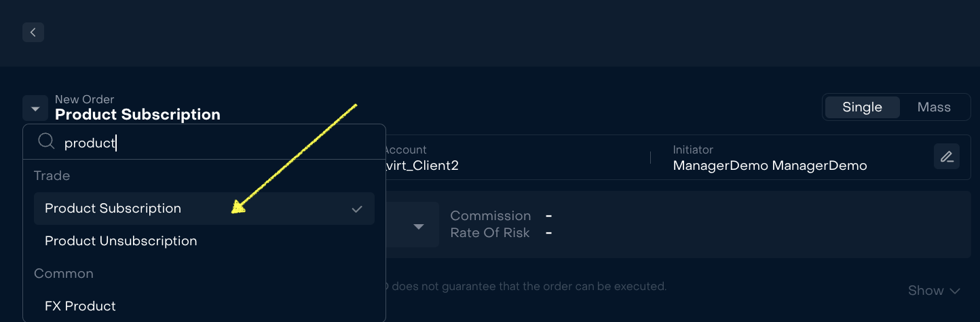Viewport: 980px width, 322px height.
Task: Switch to Single order mode
Action: (x=862, y=107)
